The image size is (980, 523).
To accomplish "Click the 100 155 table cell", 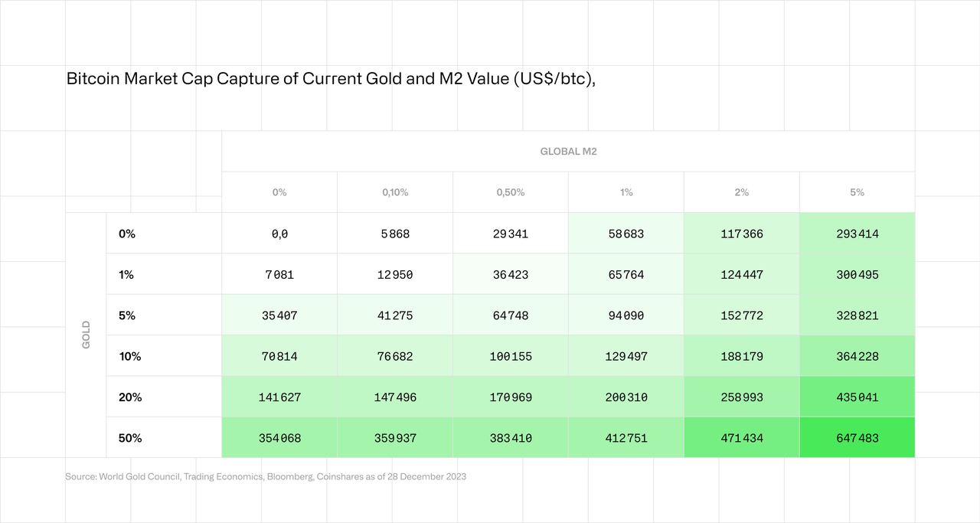I will 511,356.
